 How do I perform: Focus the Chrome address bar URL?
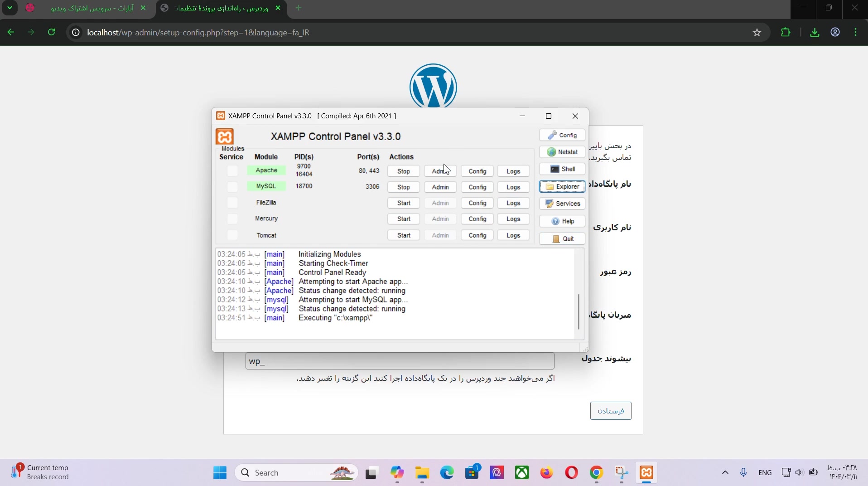pos(198,33)
